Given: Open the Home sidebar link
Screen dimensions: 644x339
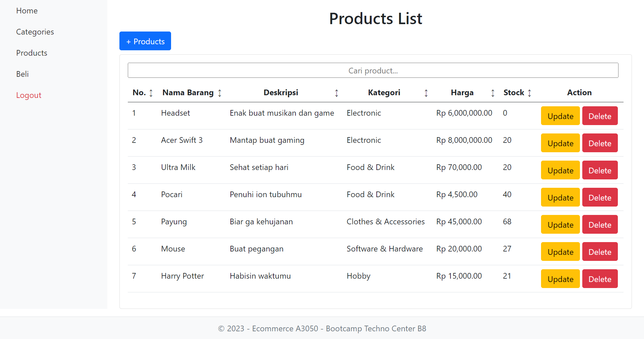Looking at the screenshot, I should 27,11.
